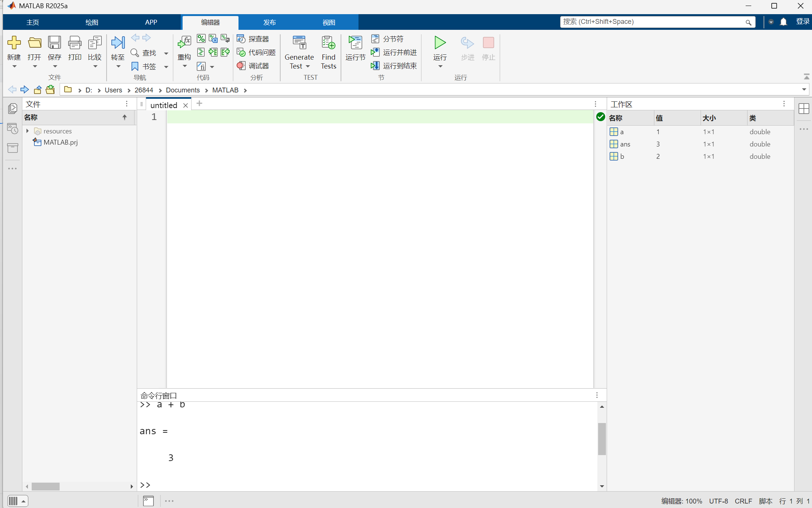Toggle the command window panel button
Image resolution: width=812 pixels, height=508 pixels.
148,501
